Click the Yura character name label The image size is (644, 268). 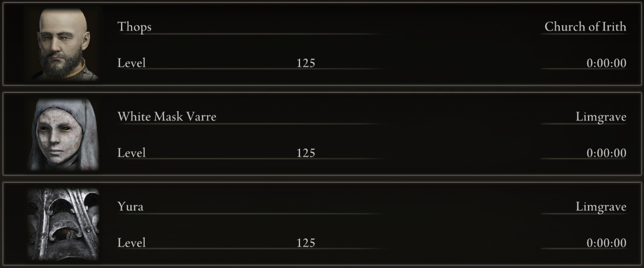pyautogui.click(x=130, y=206)
